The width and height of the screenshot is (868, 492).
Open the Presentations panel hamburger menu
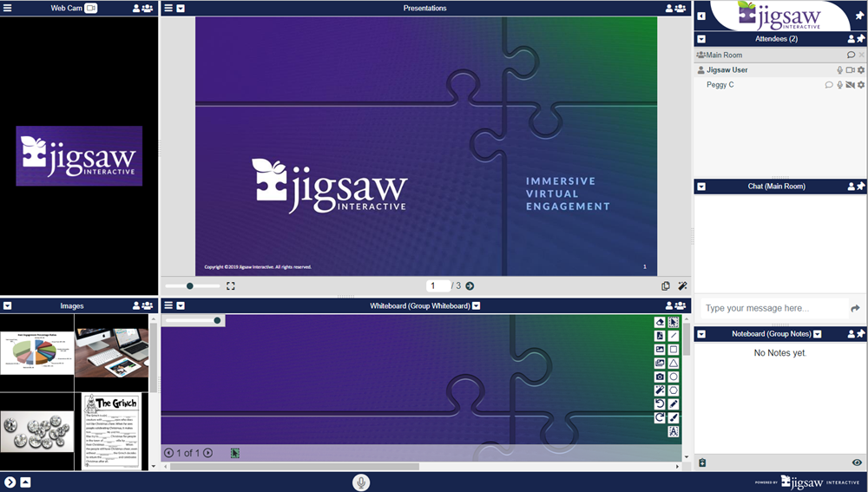coord(168,9)
